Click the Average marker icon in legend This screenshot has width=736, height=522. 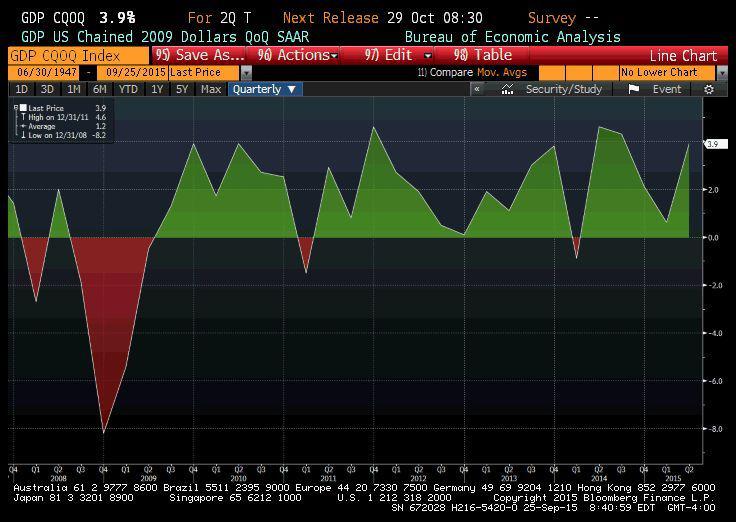point(22,126)
